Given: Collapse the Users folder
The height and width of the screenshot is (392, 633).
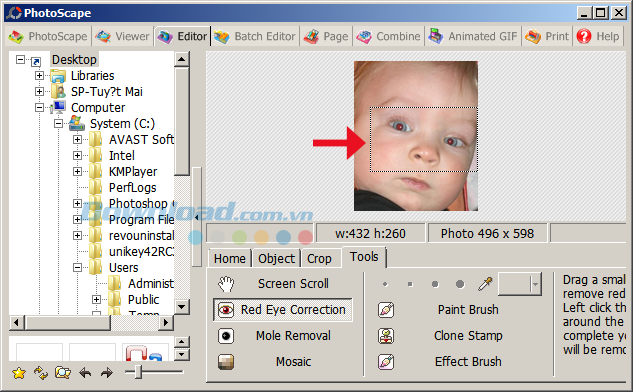Looking at the screenshot, I should point(77,267).
